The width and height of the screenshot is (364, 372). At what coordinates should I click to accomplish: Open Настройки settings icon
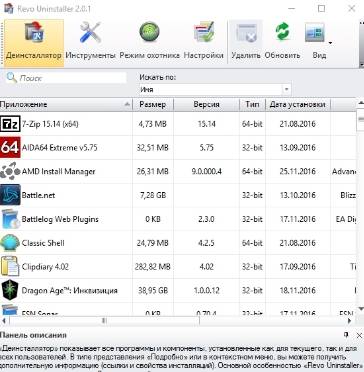203,33
